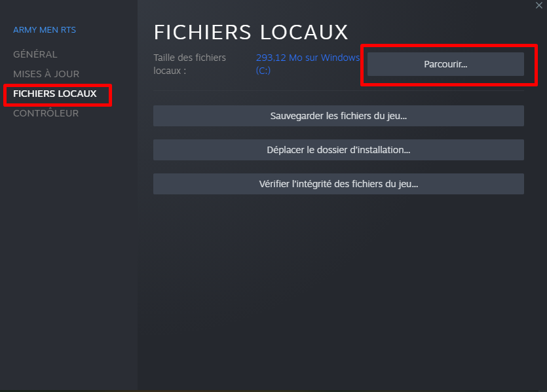This screenshot has width=547, height=392.
Task: Verify the integrity of the game files
Action: [x=339, y=184]
